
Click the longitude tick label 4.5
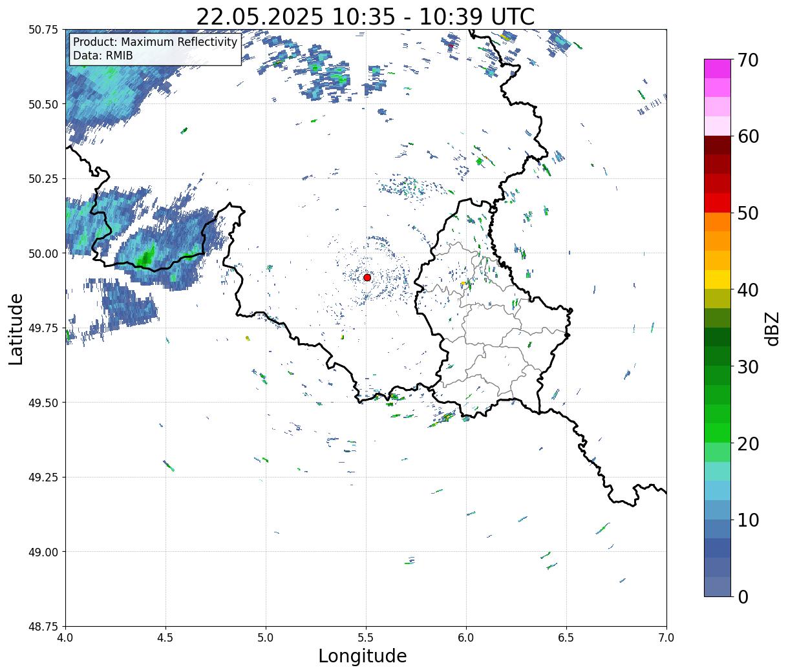coord(165,638)
